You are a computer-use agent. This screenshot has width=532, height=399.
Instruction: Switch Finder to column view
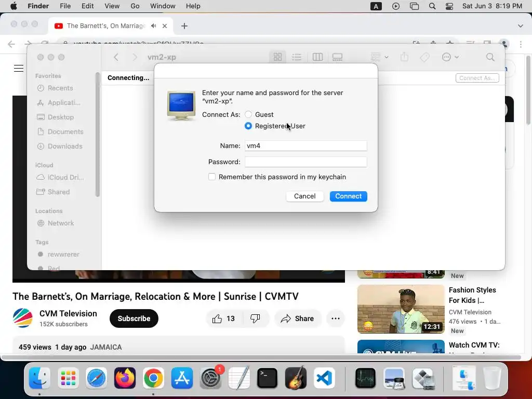coord(317,57)
